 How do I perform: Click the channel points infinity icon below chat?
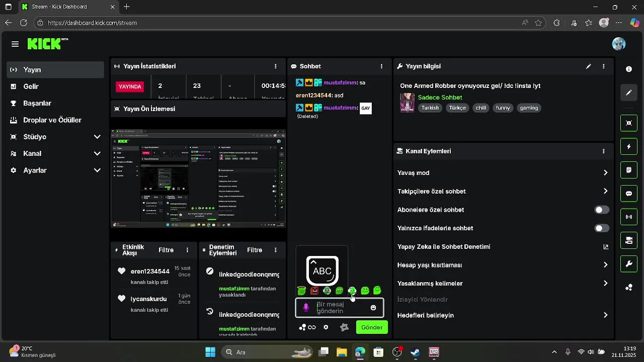[x=307, y=327]
